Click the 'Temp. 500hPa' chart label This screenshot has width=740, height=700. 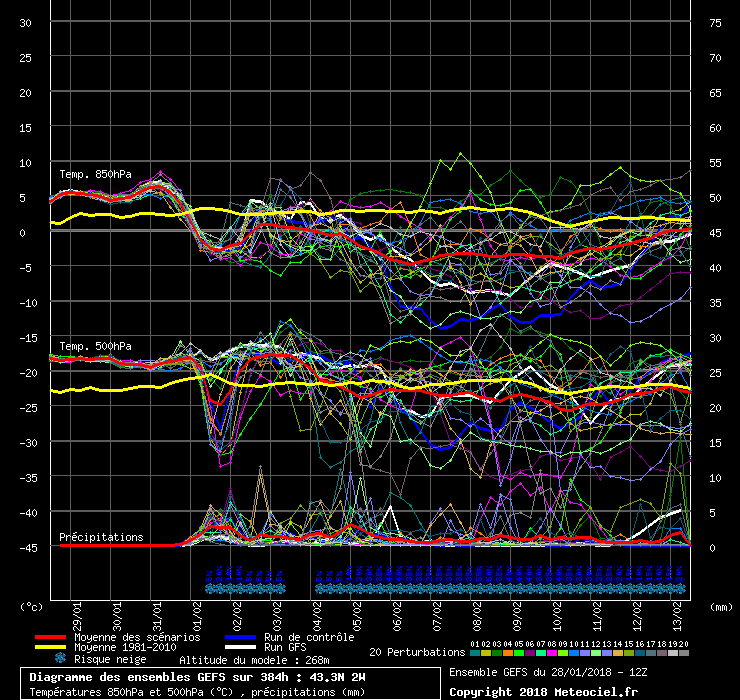(95, 346)
